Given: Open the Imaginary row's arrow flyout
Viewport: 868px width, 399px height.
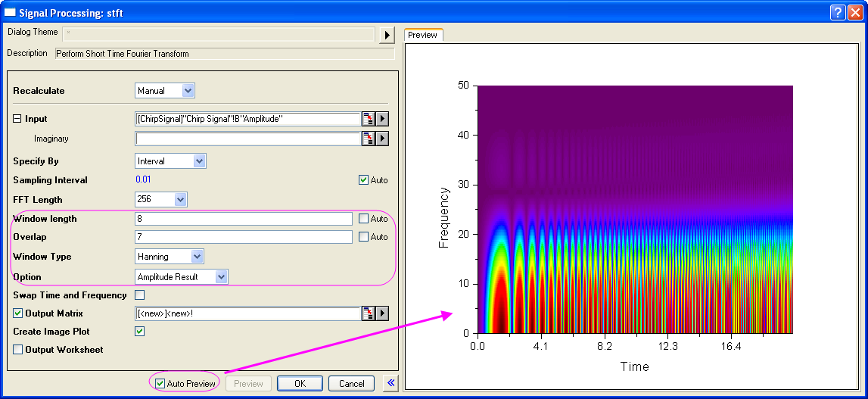Looking at the screenshot, I should click(382, 139).
